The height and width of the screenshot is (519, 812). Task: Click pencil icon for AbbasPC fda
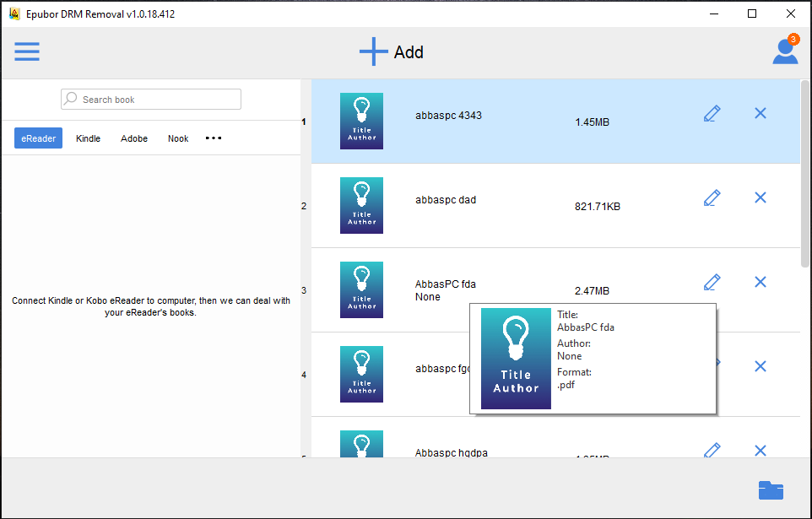tap(712, 283)
